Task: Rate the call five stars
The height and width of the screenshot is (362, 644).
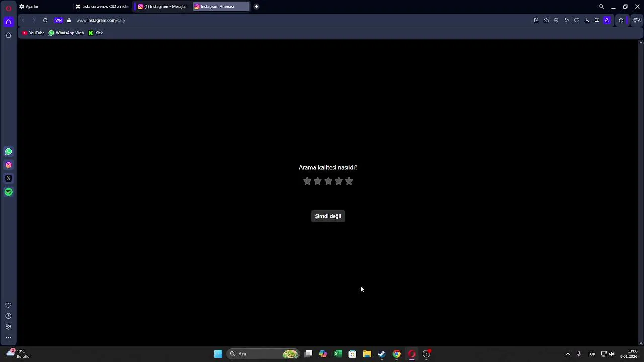Action: point(349,181)
